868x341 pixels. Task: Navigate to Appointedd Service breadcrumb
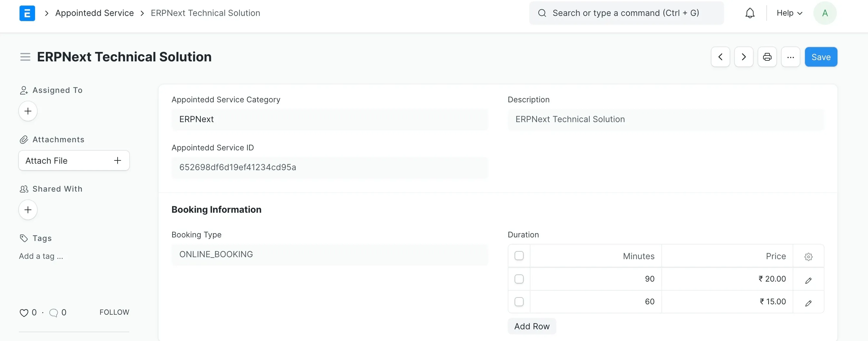point(94,13)
